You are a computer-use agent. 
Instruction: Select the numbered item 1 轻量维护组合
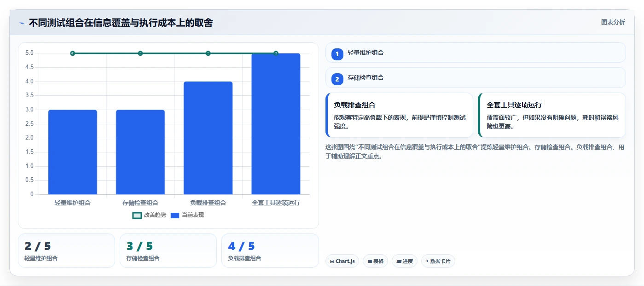[476, 53]
